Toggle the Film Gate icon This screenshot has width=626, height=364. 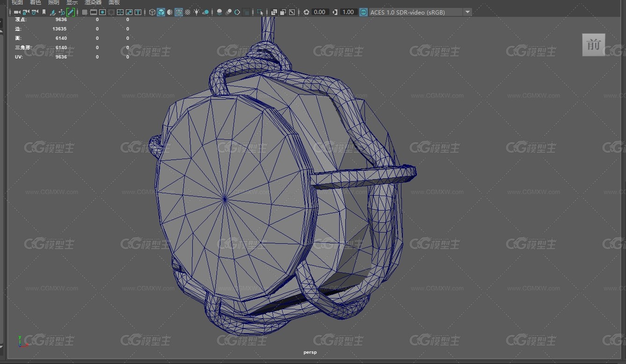coord(94,12)
